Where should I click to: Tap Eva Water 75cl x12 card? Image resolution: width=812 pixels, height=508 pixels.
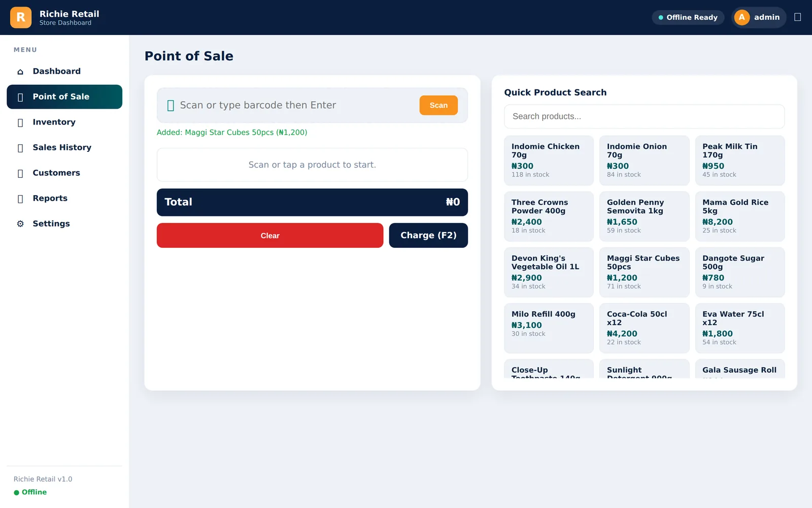[740, 328]
